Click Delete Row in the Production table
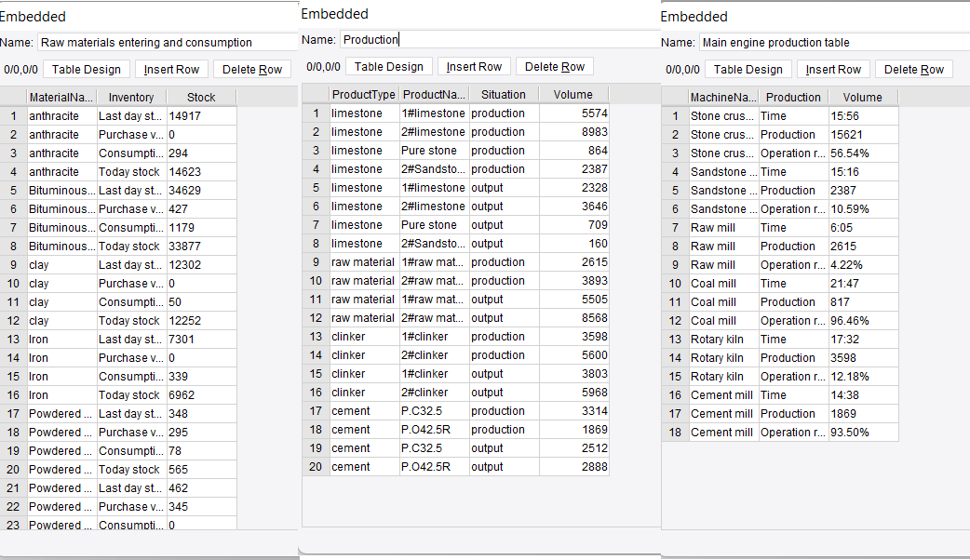 click(x=555, y=66)
